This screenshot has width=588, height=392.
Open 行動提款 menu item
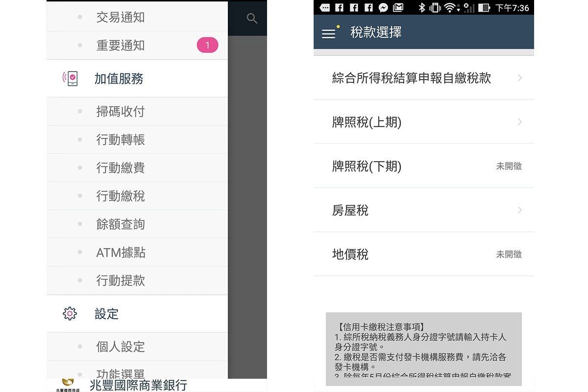[137, 280]
